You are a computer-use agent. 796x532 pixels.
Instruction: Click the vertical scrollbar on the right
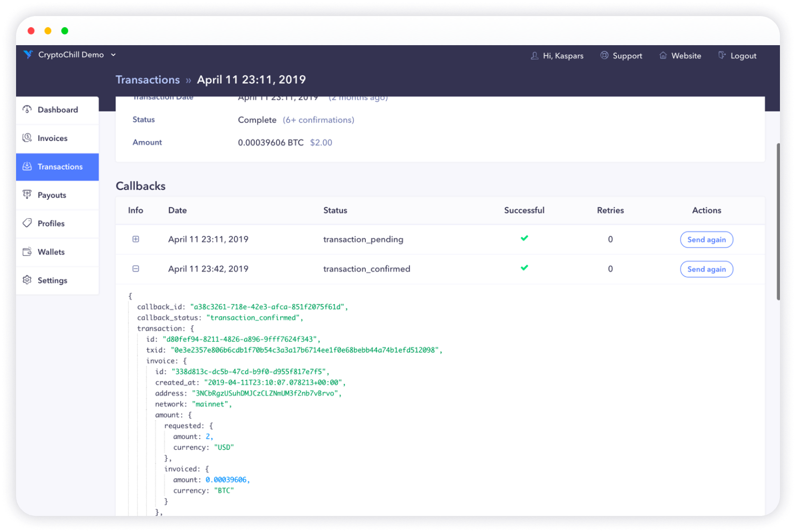[x=778, y=221]
